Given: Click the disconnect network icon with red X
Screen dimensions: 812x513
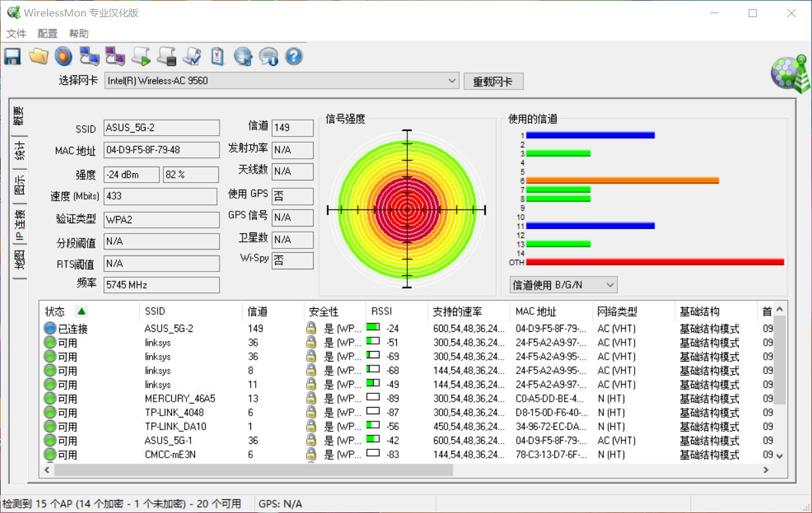Looking at the screenshot, I should click(x=115, y=57).
